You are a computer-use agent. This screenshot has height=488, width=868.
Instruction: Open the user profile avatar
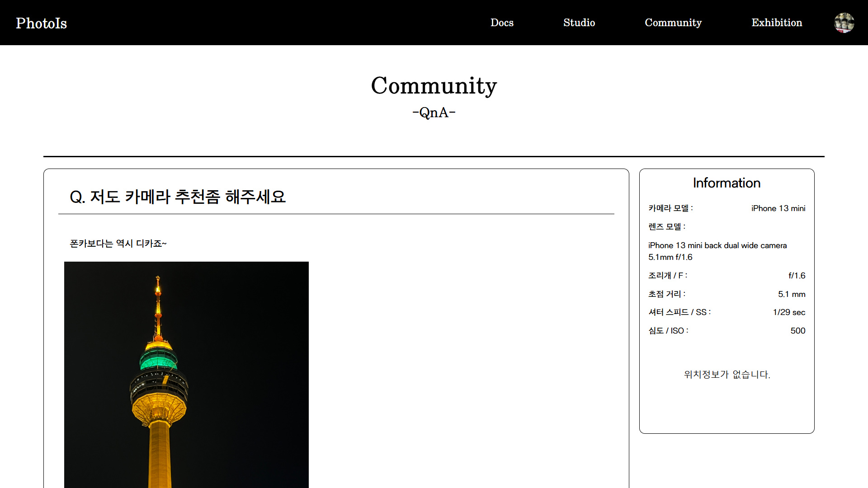844,23
